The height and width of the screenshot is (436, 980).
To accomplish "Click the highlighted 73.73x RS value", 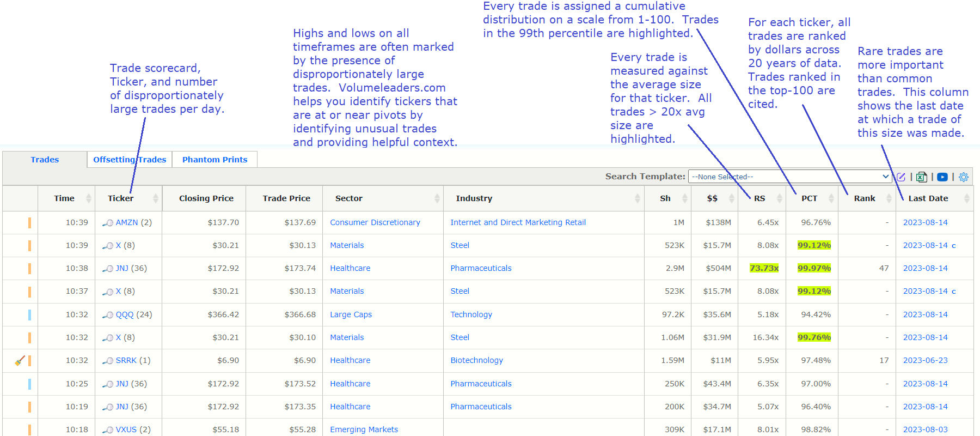I will [x=764, y=268].
